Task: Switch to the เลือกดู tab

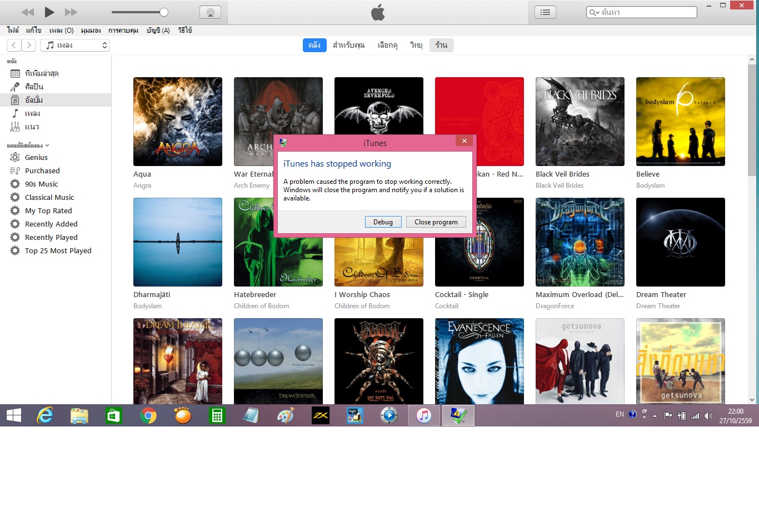Action: coord(388,45)
